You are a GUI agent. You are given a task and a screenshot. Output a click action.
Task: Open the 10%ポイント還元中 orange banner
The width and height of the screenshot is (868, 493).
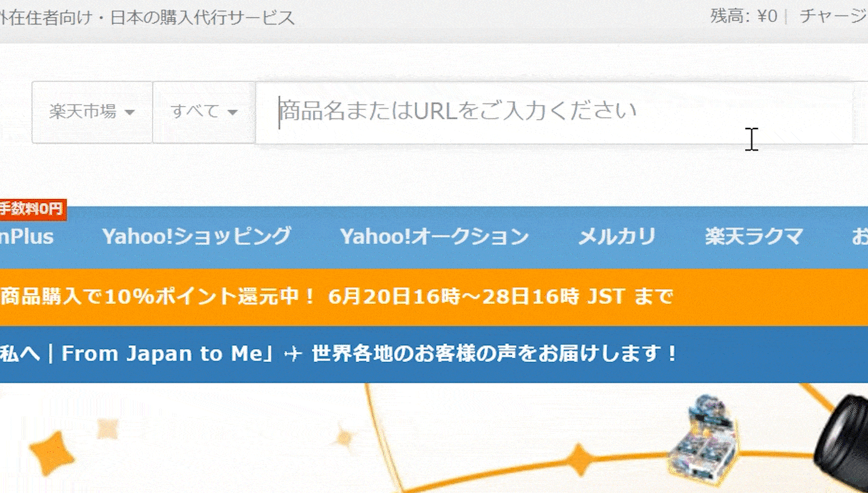tap(434, 297)
